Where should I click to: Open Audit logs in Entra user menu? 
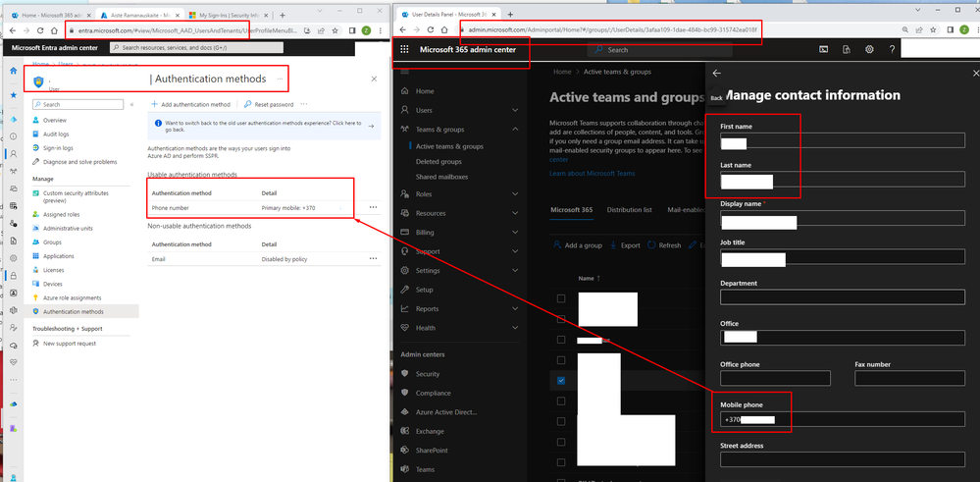56,134
